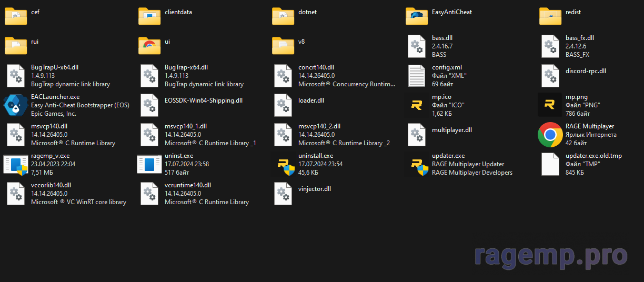Click the "RAGE Multiplayer Updater" description
Viewport: 644px width, 282px height.
pos(468,164)
